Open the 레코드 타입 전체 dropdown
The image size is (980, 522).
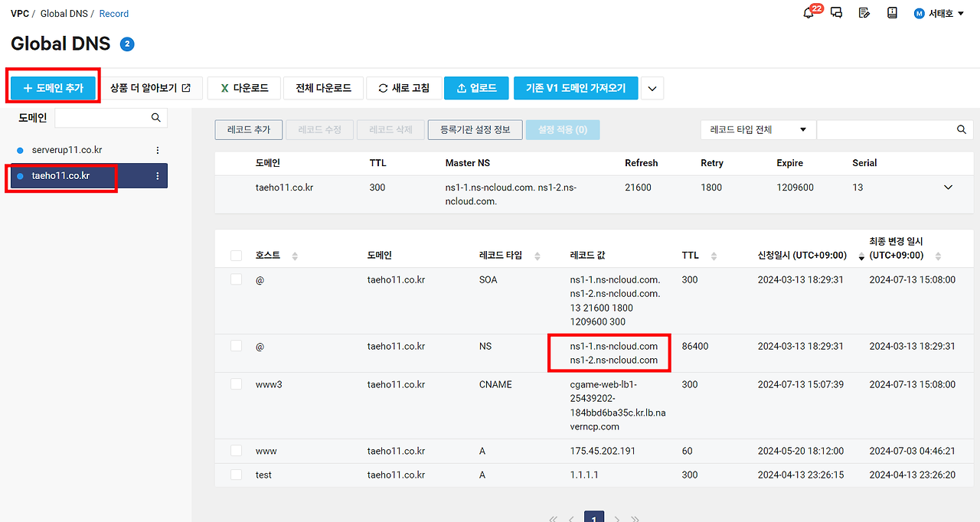[x=758, y=129]
